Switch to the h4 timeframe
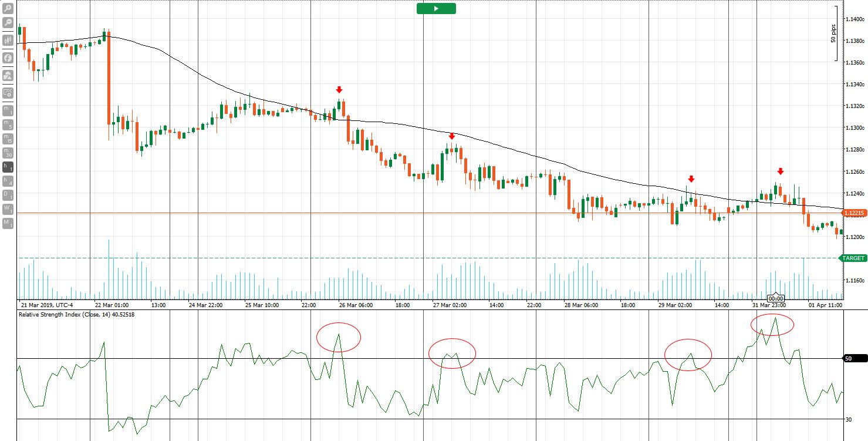Viewport: 868px width, 441px height. [x=8, y=181]
